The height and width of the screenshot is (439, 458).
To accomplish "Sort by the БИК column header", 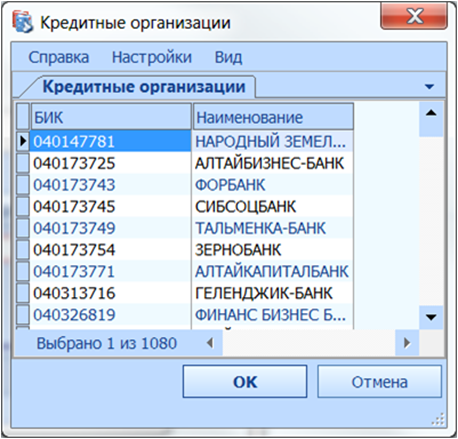I will tap(111, 117).
